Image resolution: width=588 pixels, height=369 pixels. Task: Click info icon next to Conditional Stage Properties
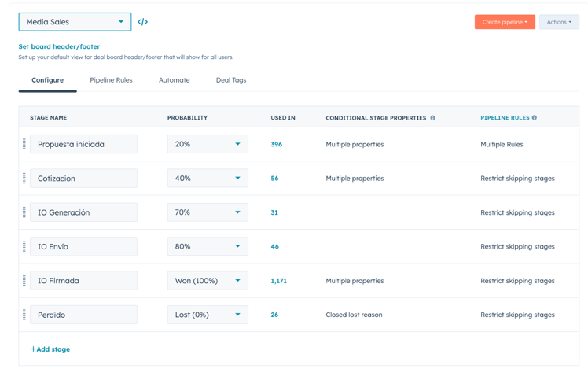point(433,118)
